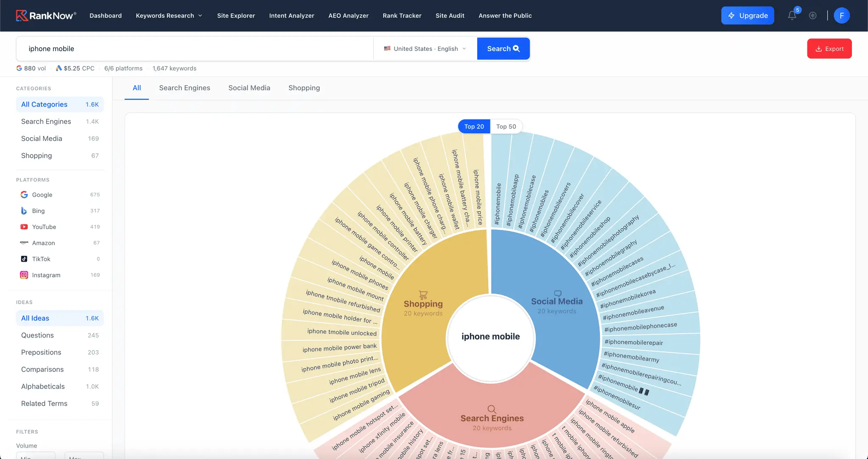The height and width of the screenshot is (459, 868).
Task: Go to Intent Analyzer
Action: [292, 16]
